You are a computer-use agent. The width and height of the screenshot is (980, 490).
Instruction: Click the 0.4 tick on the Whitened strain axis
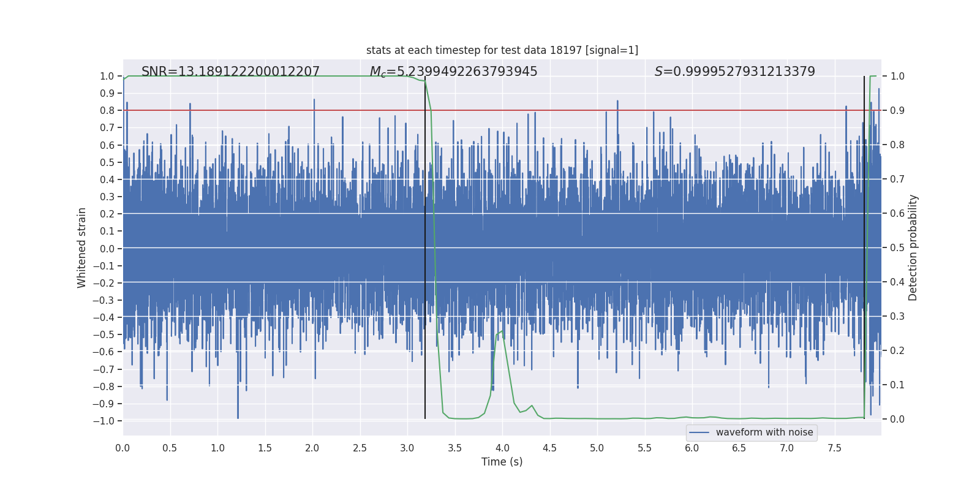pos(107,179)
